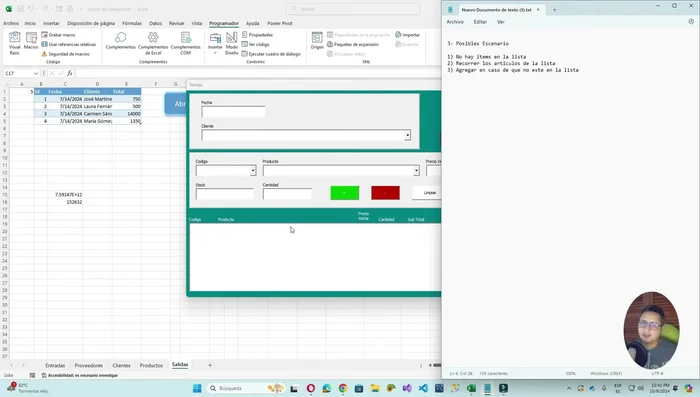
Task: Switch to the Insertar ribbon tab
Action: (x=51, y=23)
